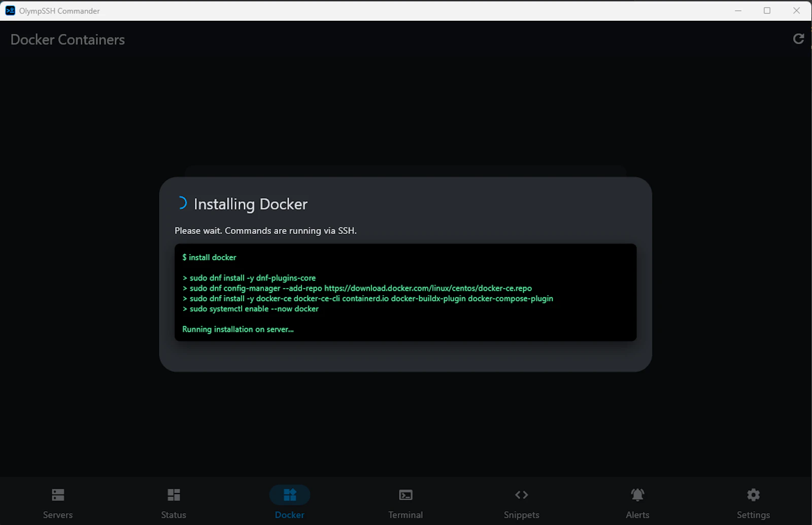Screen dimensions: 812x525
Task: Open the Settings tab
Action: click(x=753, y=503)
